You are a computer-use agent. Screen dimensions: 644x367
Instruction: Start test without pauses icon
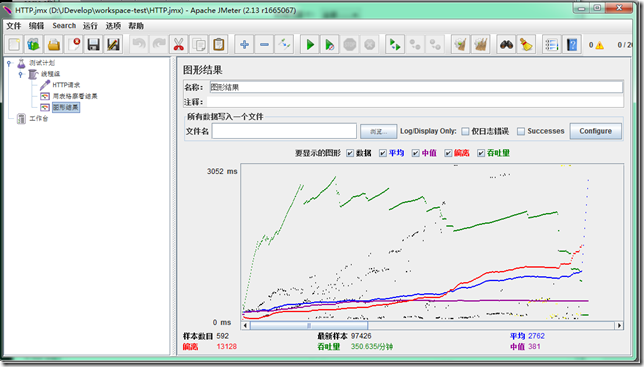330,44
